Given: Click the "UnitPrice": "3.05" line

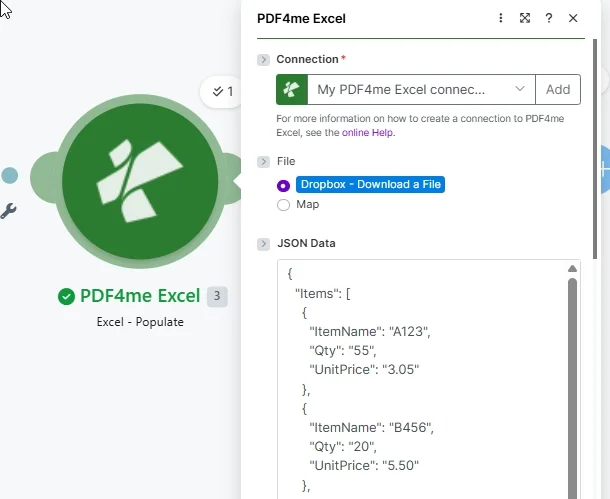Looking at the screenshot, I should pos(364,369).
